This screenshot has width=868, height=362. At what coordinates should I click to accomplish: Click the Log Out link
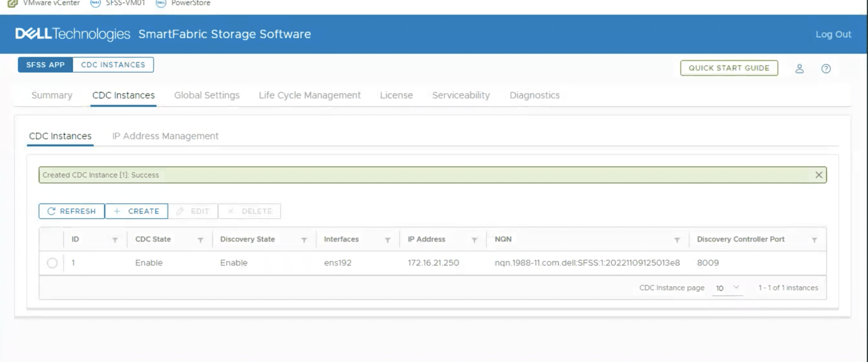click(833, 34)
